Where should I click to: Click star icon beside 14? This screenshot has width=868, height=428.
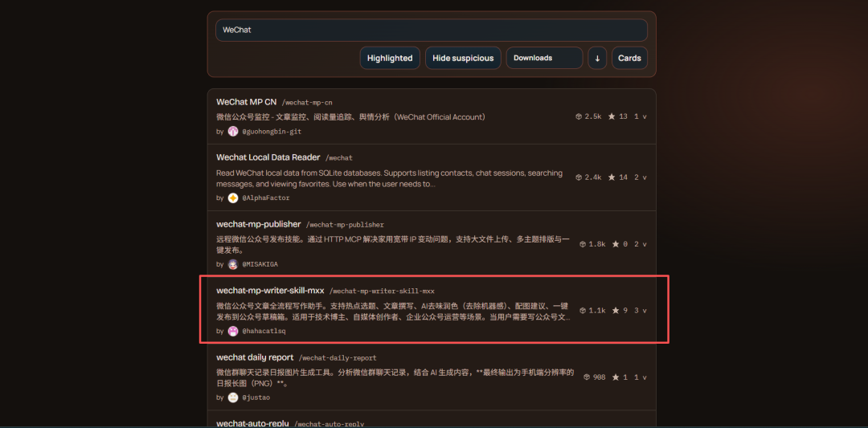tap(612, 177)
